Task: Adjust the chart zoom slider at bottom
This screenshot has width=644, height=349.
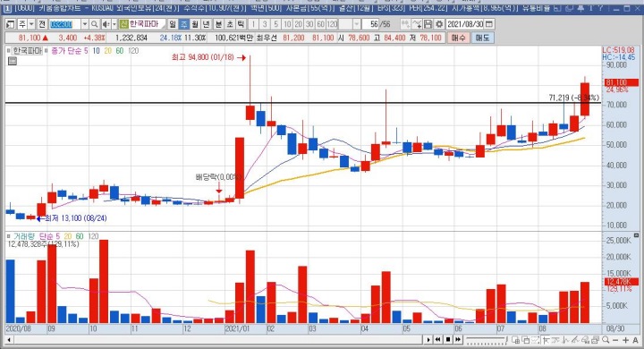Action: [487, 340]
